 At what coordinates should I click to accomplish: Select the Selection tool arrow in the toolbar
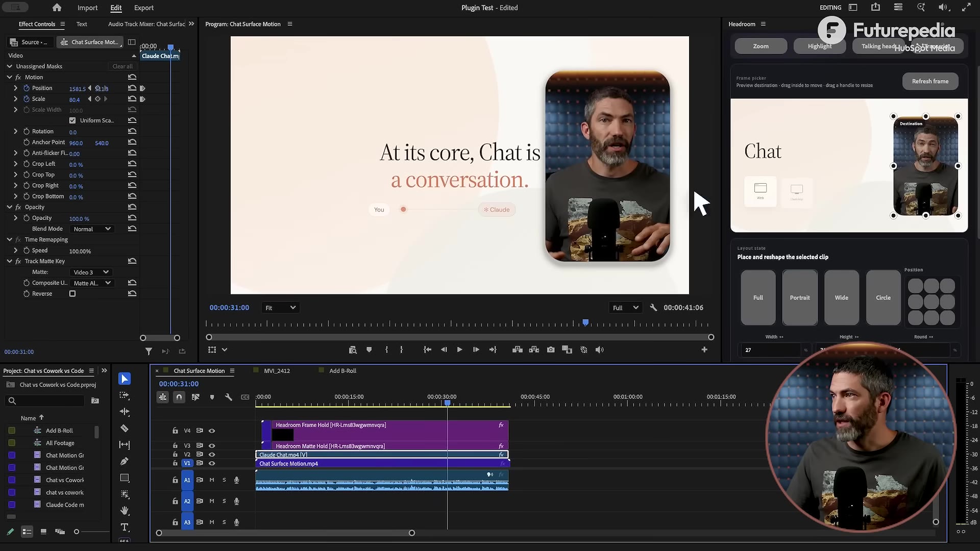125,379
